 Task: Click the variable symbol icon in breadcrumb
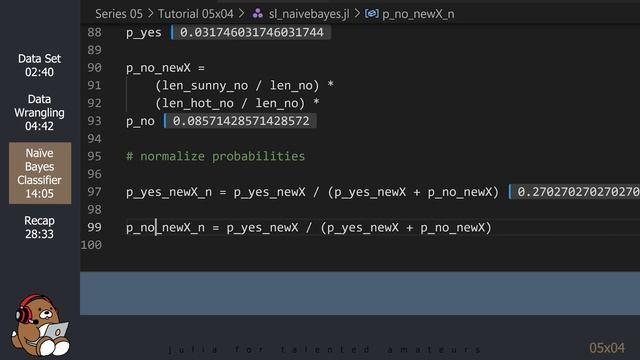coord(371,14)
